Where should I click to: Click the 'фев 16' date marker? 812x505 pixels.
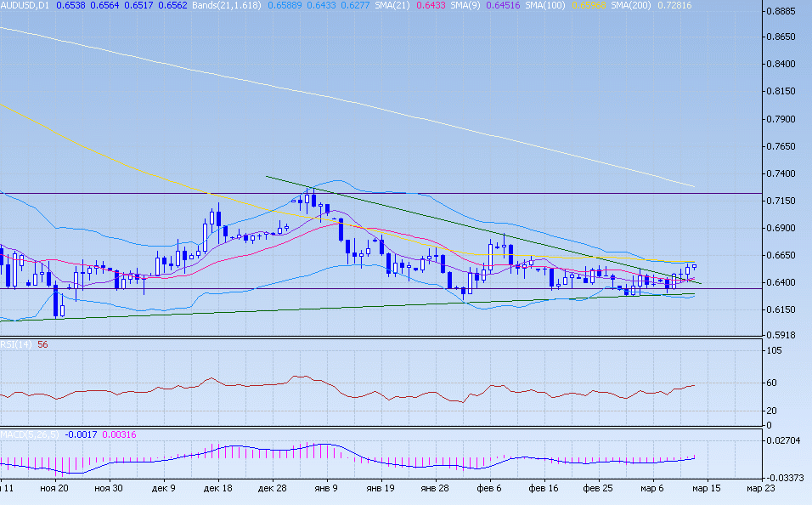[544, 489]
